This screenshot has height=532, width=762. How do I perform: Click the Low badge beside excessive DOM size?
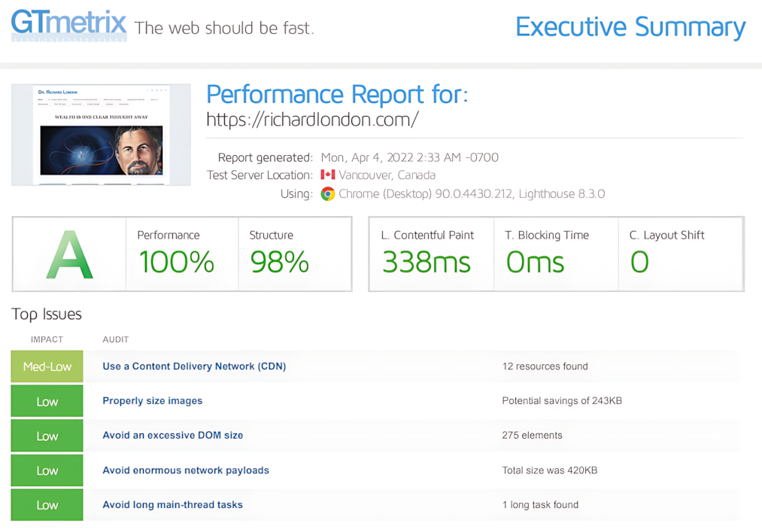pos(47,436)
